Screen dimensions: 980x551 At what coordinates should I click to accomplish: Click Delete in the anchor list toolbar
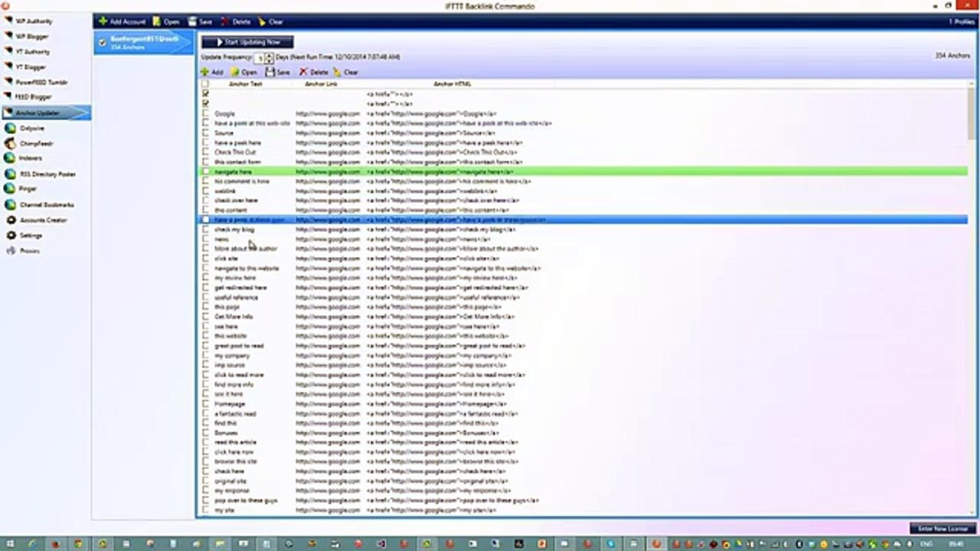coord(314,72)
